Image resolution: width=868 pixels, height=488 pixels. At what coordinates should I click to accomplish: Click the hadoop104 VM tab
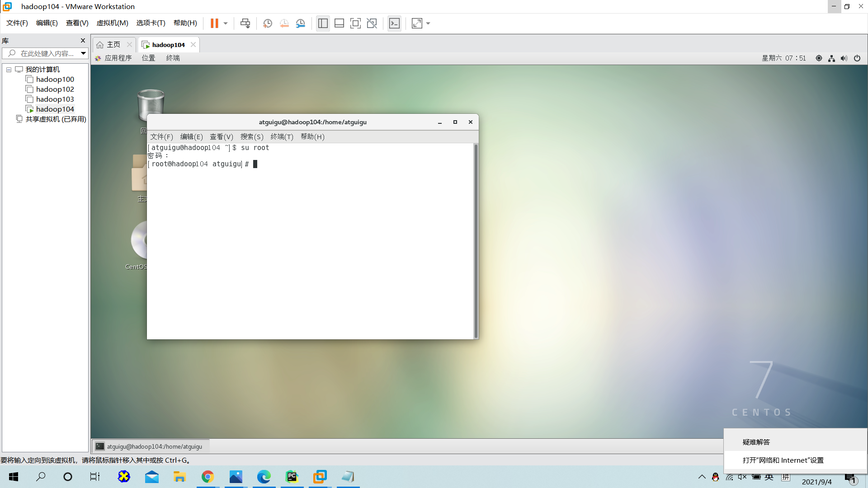(169, 44)
